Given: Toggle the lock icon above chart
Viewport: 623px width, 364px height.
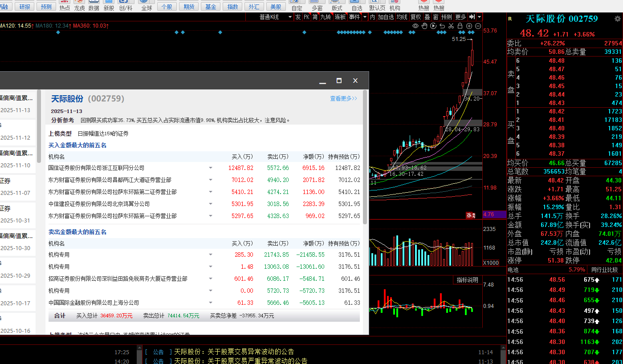Looking at the screenshot, I should point(460,26).
